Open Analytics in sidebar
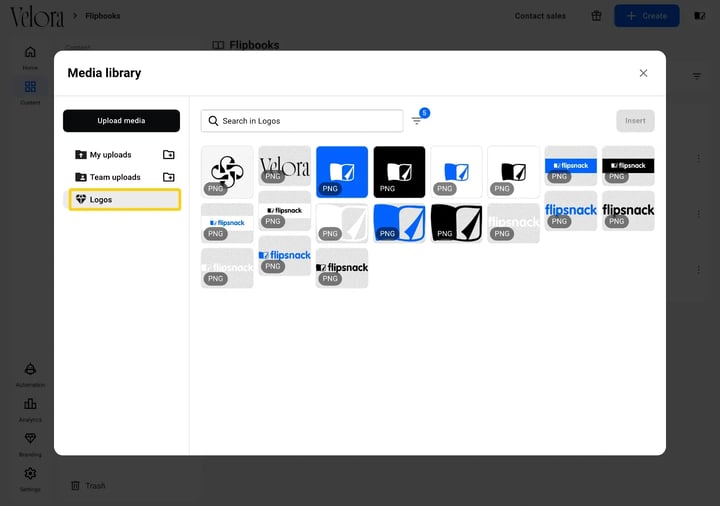720x506 pixels. [x=30, y=410]
